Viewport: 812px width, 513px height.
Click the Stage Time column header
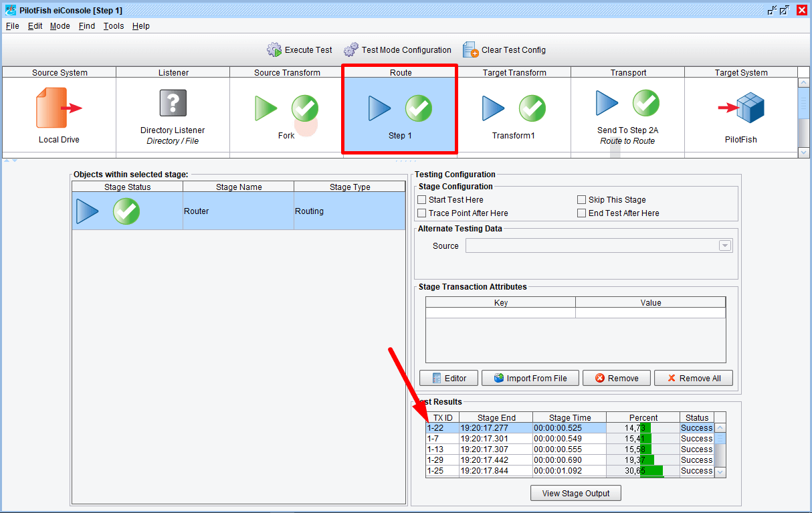[570, 417]
